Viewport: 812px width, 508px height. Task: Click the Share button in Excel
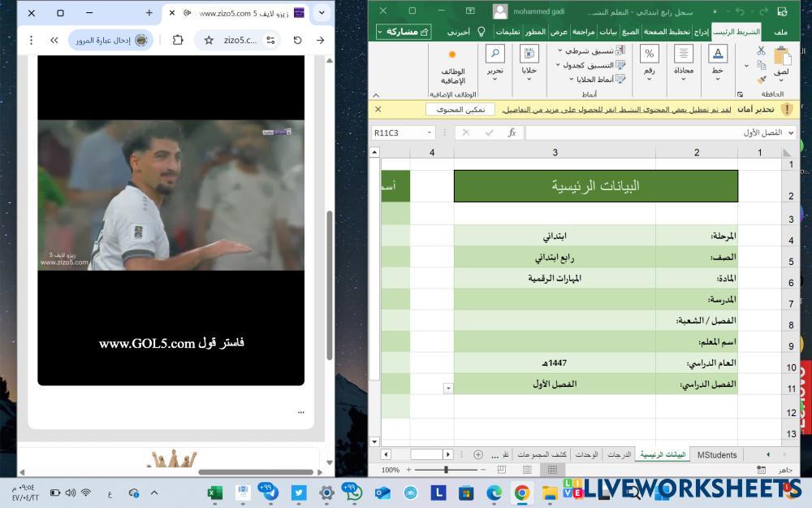coord(404,32)
